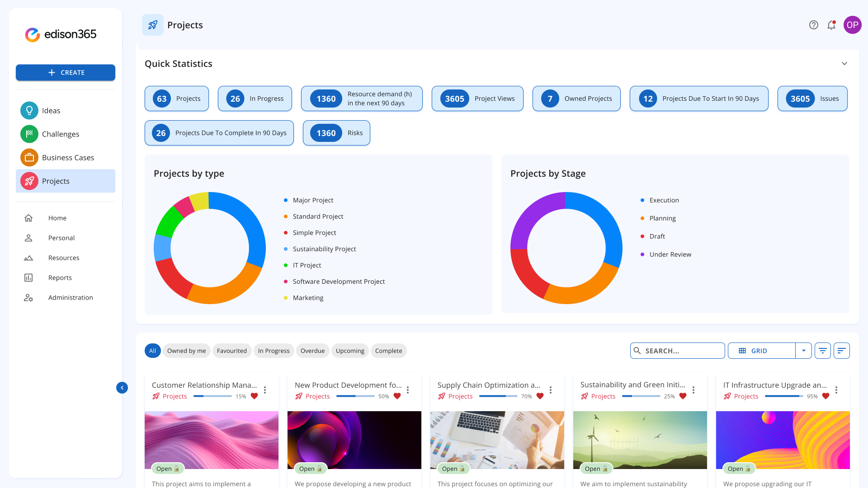Open filter options with funnel icon
This screenshot has height=488, width=868.
(823, 350)
